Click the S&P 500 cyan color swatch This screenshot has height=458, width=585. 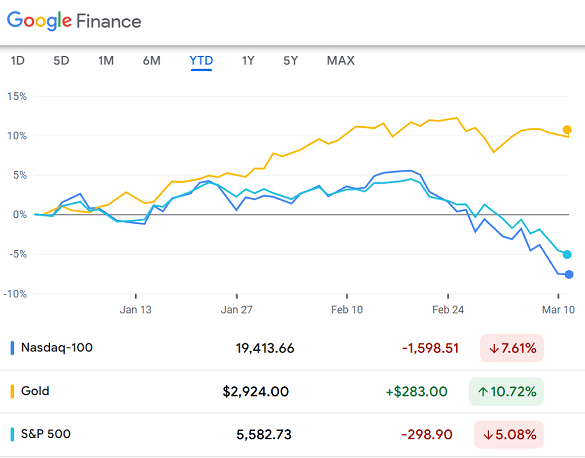pos(12,435)
